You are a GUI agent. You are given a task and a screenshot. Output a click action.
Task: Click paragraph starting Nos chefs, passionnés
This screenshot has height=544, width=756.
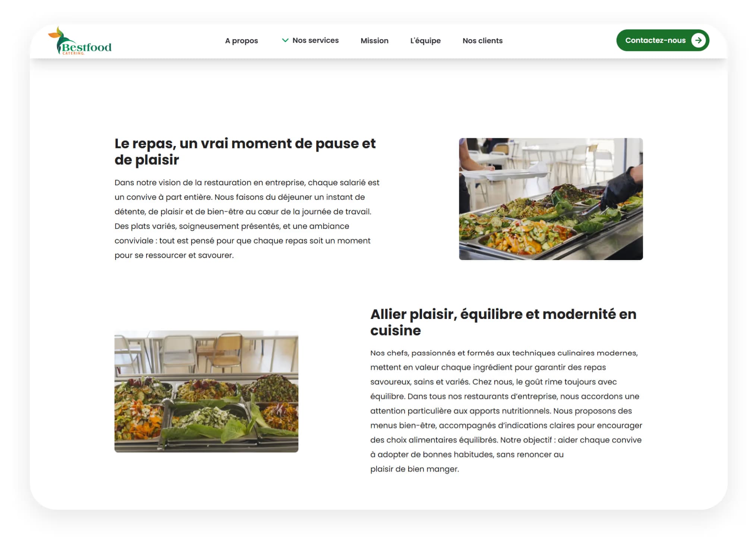[506, 411]
